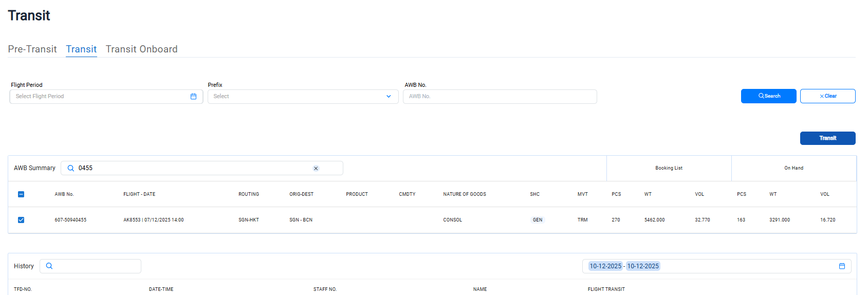Switch to the Transit Onboard tab
The image size is (868, 295).
[x=141, y=49]
